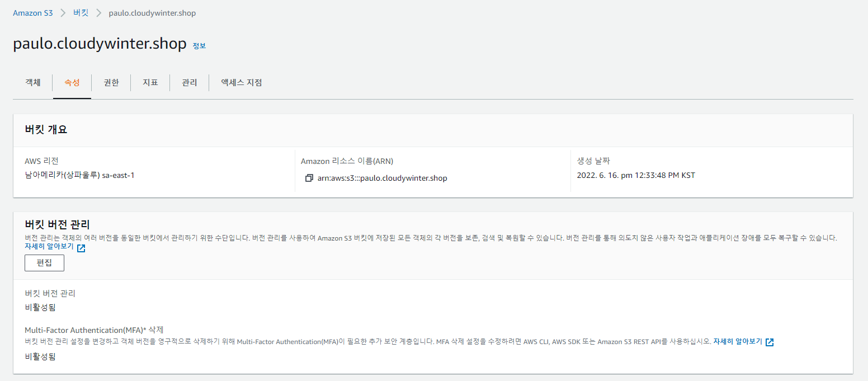Open the 관리 tab
This screenshot has height=381, width=868.
[x=190, y=82]
